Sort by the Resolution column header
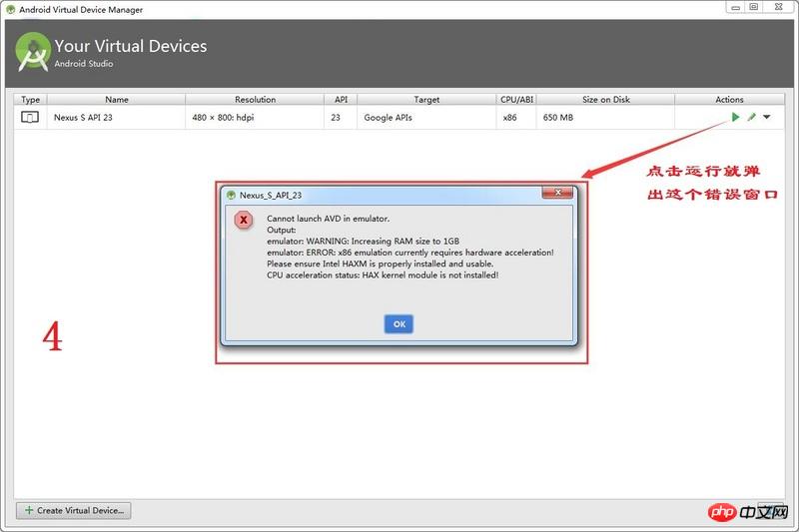The image size is (799, 532). pos(255,99)
